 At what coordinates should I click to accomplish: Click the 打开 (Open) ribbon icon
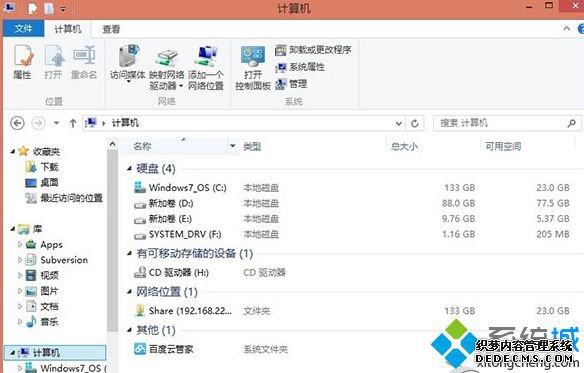(x=54, y=61)
